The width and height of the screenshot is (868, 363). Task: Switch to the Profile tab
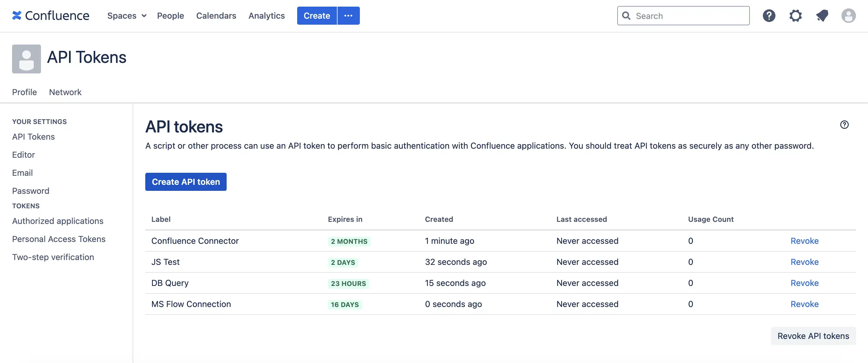(24, 92)
